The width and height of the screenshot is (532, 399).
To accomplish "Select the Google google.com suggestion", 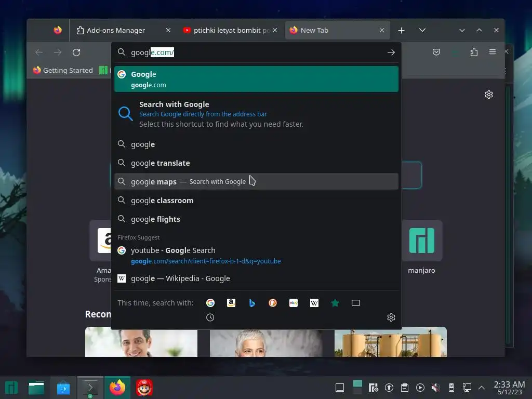I will (256, 79).
